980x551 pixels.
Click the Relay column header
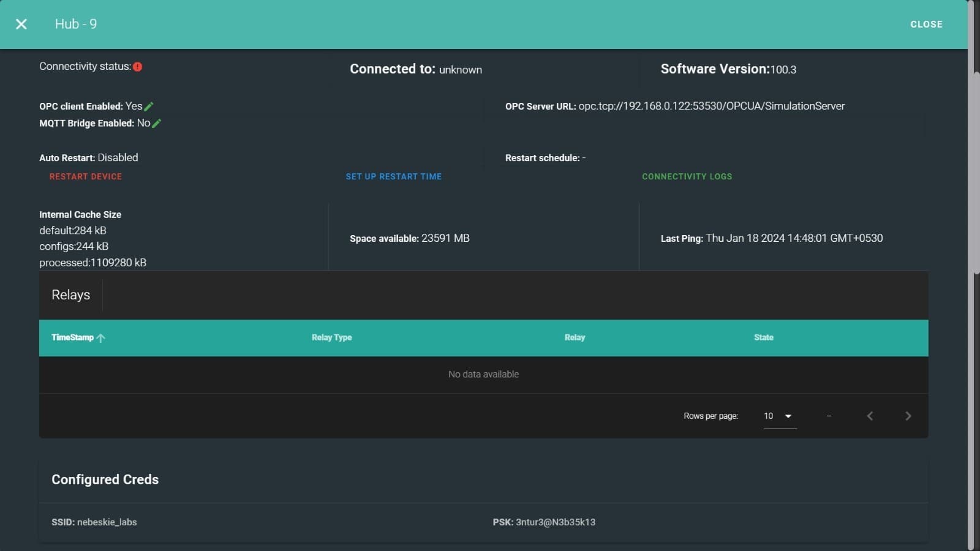click(x=575, y=337)
